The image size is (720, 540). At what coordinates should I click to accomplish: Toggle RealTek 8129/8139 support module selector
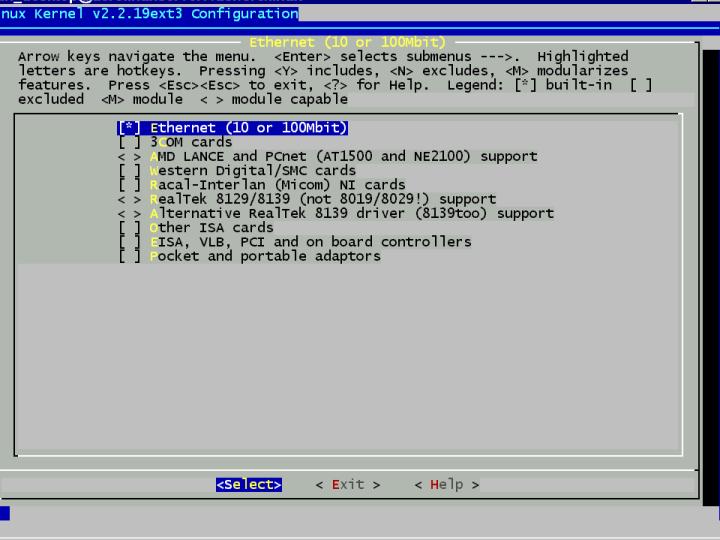click(x=129, y=199)
